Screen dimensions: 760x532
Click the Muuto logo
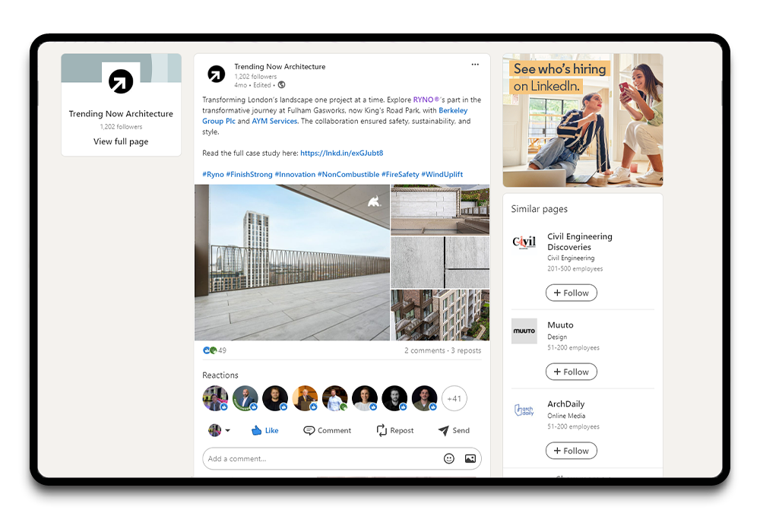click(x=524, y=331)
